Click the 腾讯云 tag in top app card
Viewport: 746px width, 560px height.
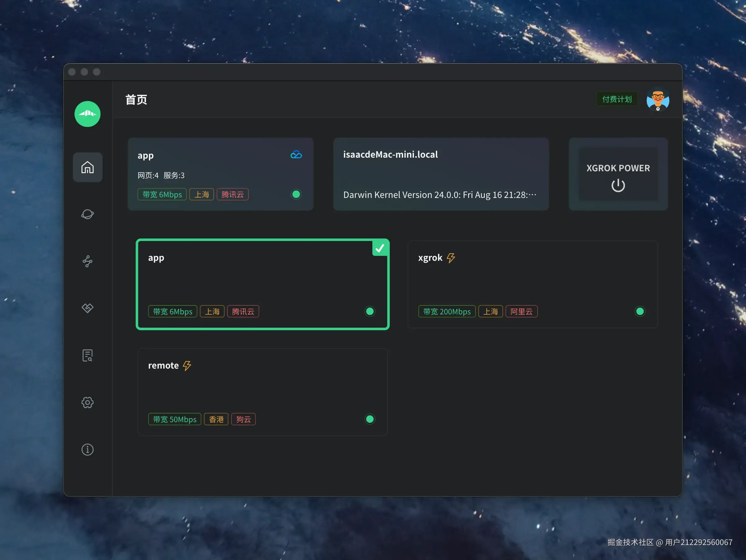(232, 195)
